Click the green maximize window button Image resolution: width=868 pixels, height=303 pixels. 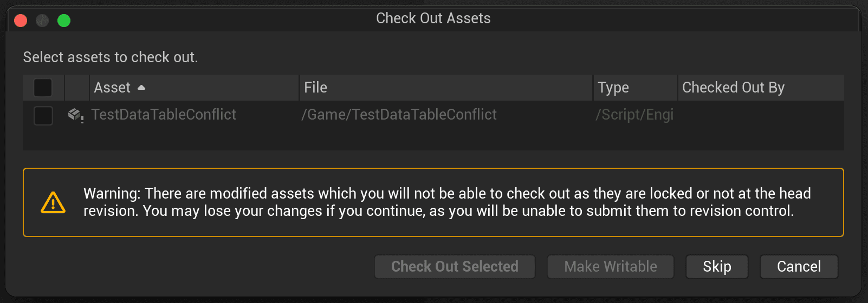coord(64,21)
